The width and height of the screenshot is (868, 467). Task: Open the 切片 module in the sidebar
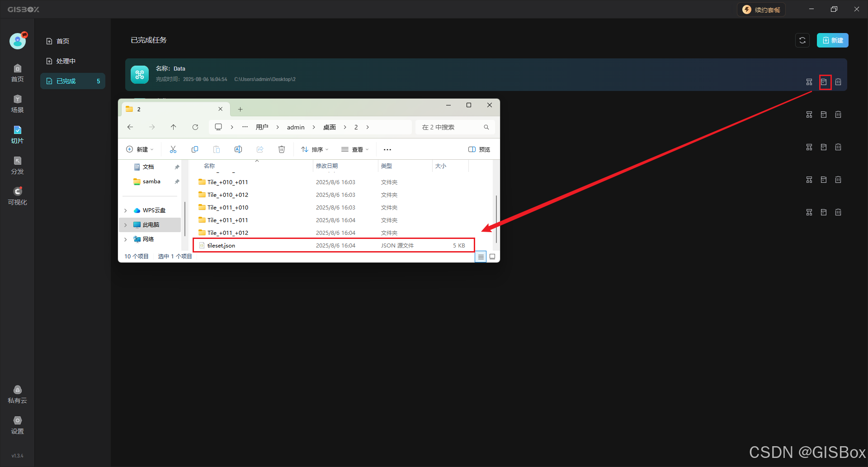pyautogui.click(x=17, y=135)
